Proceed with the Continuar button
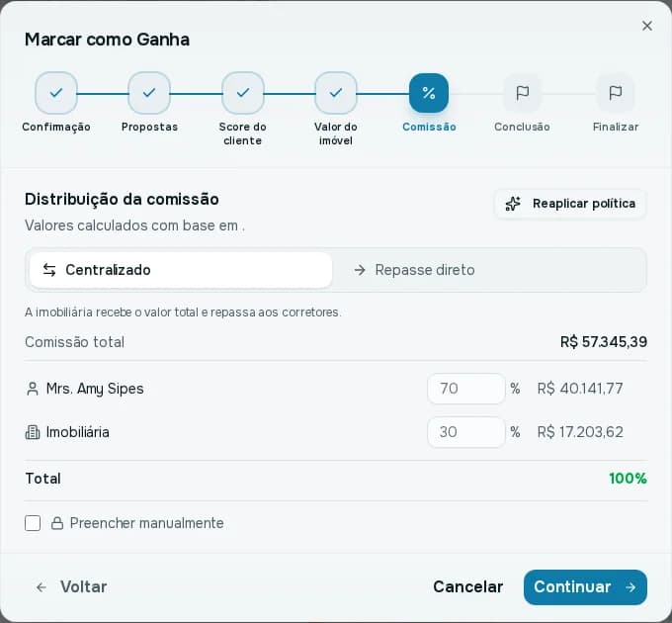 point(585,587)
